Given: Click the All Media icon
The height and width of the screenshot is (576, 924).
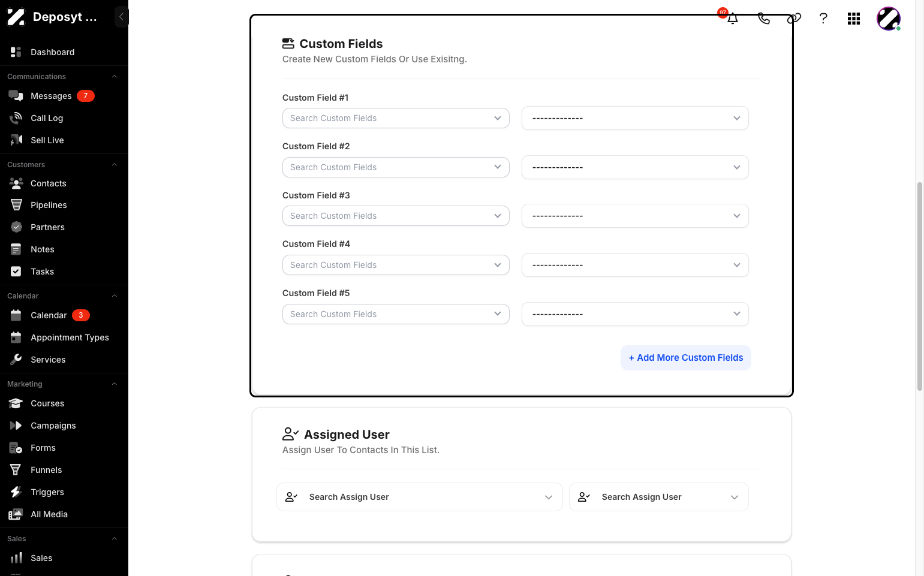Looking at the screenshot, I should pos(16,514).
